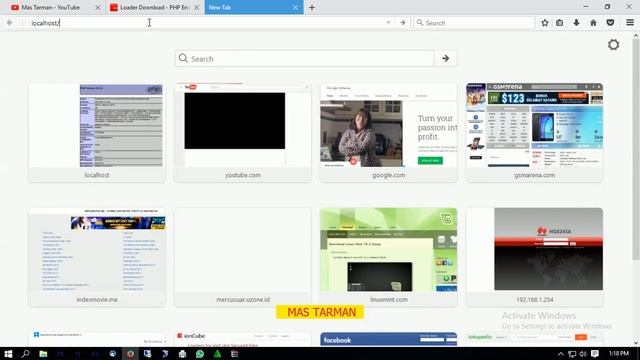The width and height of the screenshot is (640, 360).
Task: Submit search with the arrow button
Action: (x=445, y=59)
